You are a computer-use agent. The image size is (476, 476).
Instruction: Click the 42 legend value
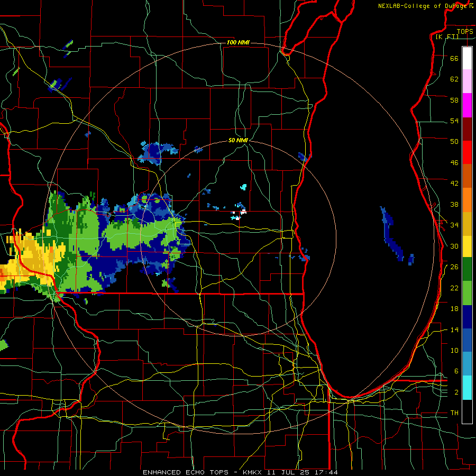click(454, 184)
